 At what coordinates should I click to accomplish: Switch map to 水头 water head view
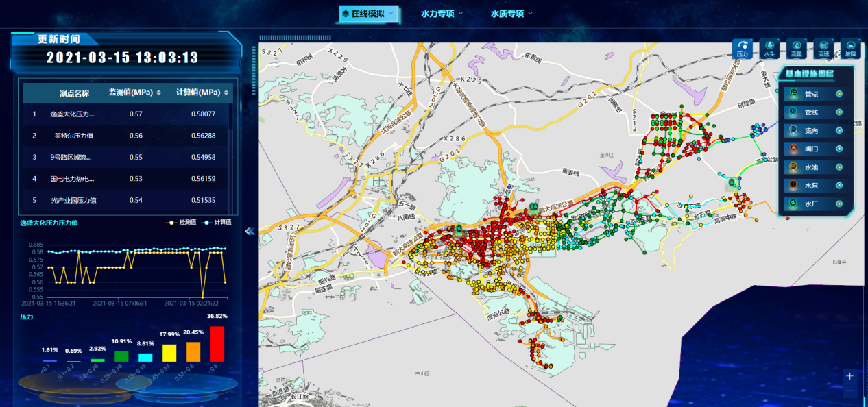coord(769,48)
